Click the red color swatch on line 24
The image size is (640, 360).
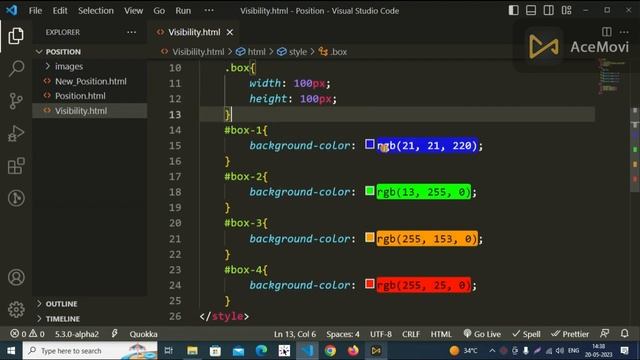point(370,284)
